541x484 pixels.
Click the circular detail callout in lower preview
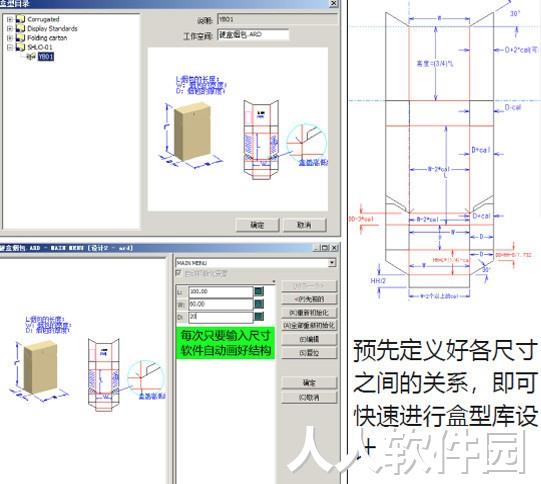[145, 378]
